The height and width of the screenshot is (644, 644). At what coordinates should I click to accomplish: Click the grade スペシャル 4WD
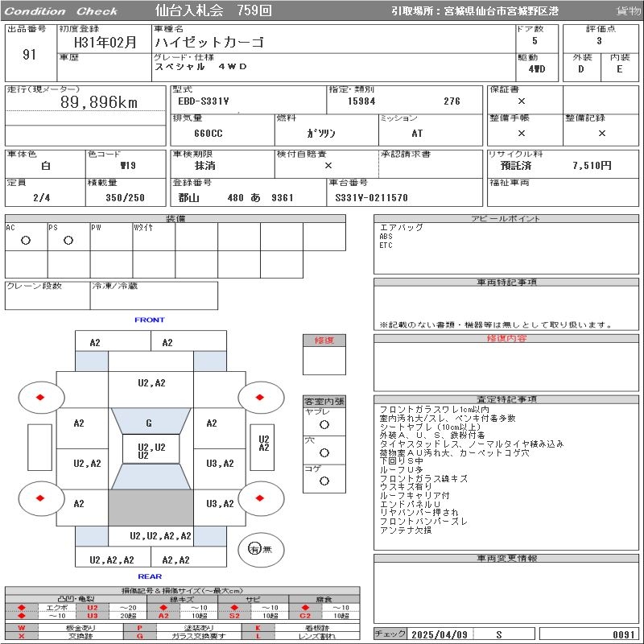point(200,67)
